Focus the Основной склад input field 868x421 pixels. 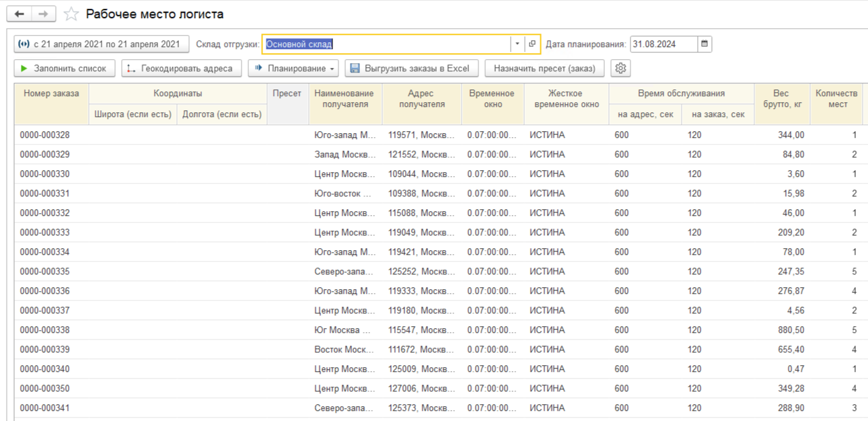pyautogui.click(x=386, y=44)
